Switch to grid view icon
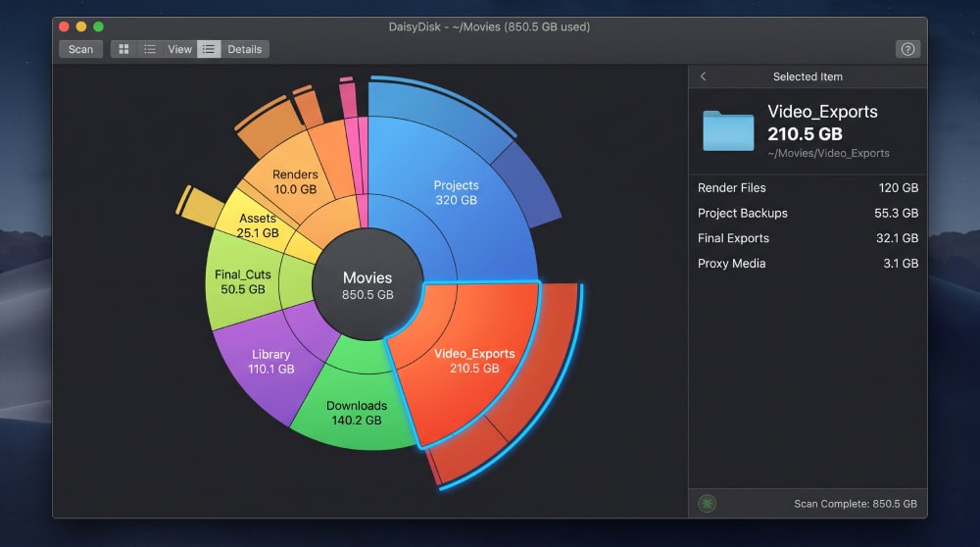 (123, 49)
